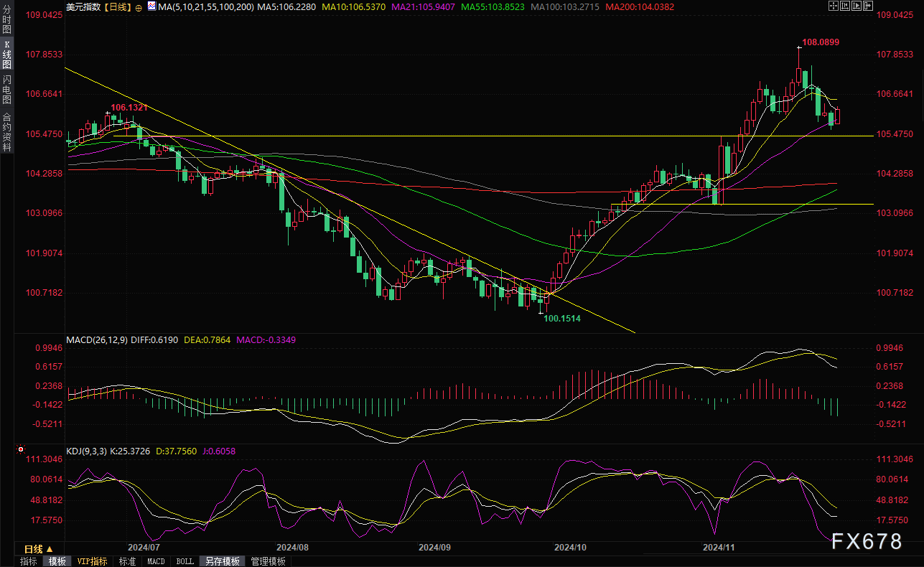924x567 pixels.
Task: Click the 另存模板 button
Action: (222, 561)
